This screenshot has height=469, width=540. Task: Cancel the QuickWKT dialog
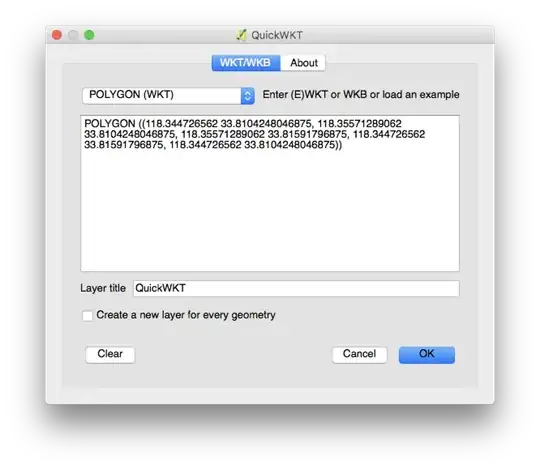click(360, 354)
